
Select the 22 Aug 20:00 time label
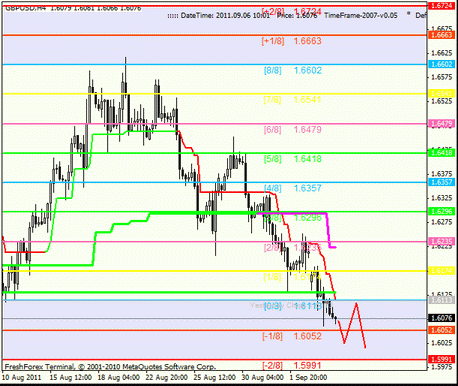coord(167,377)
